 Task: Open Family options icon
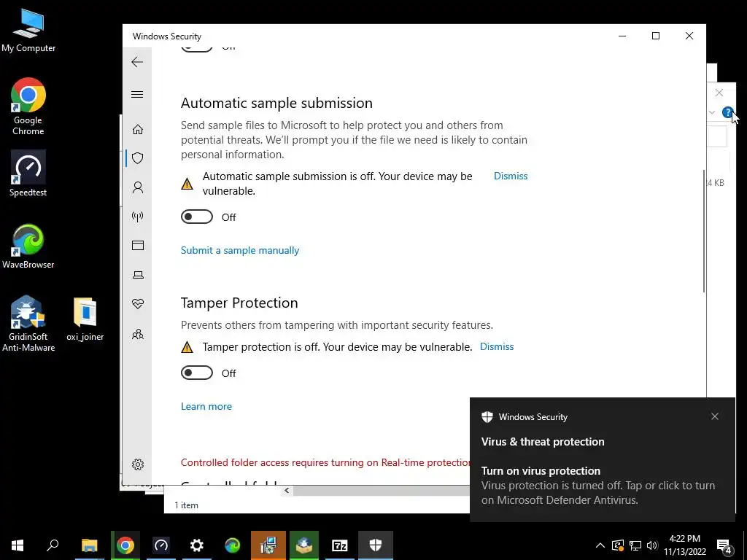(138, 334)
